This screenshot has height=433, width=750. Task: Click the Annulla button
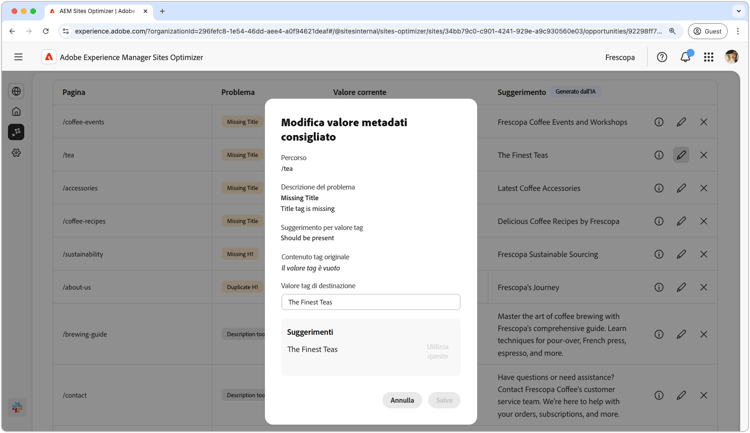click(402, 400)
